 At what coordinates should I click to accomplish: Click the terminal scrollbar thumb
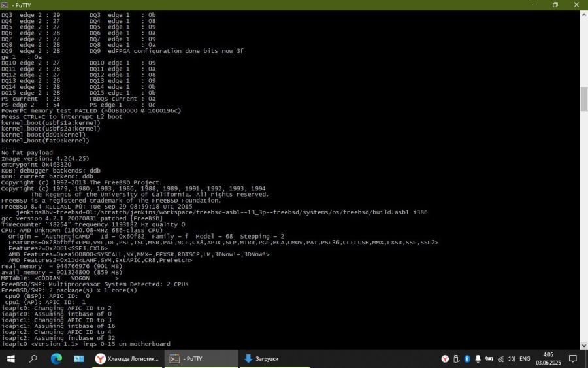click(583, 98)
